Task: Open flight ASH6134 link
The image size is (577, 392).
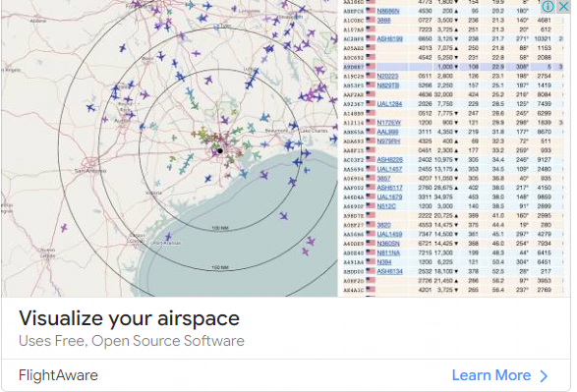Action: coord(389,271)
